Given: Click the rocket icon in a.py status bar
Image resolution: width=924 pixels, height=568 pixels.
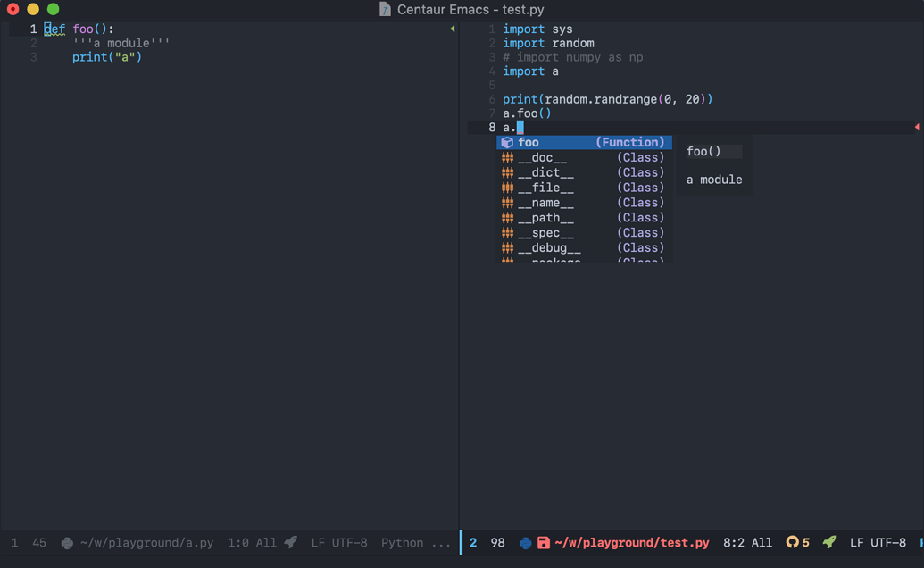Looking at the screenshot, I should (290, 542).
